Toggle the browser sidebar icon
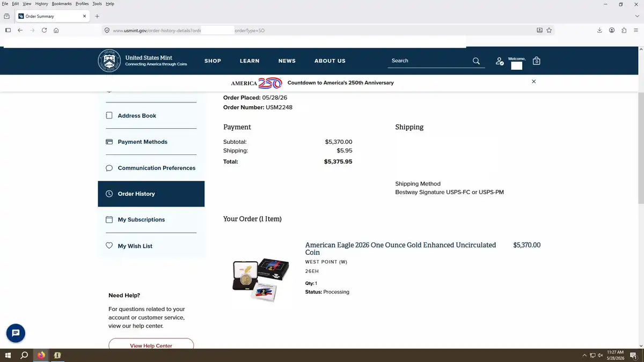644x362 pixels. tap(8, 30)
